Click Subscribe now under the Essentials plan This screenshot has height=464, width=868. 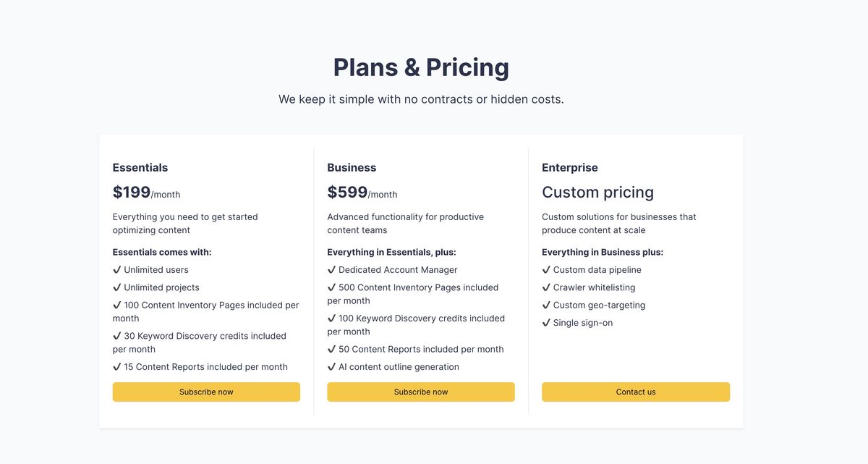(206, 392)
